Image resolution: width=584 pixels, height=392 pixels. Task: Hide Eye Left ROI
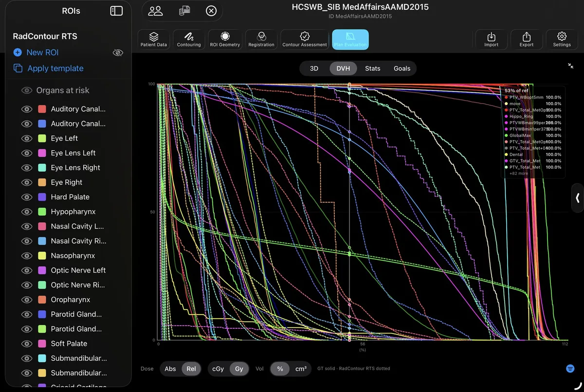pos(27,138)
